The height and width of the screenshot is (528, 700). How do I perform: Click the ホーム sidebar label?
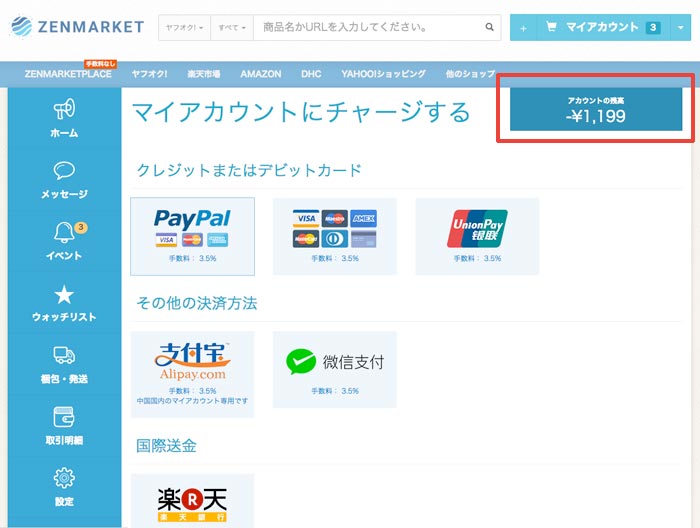pos(64,133)
